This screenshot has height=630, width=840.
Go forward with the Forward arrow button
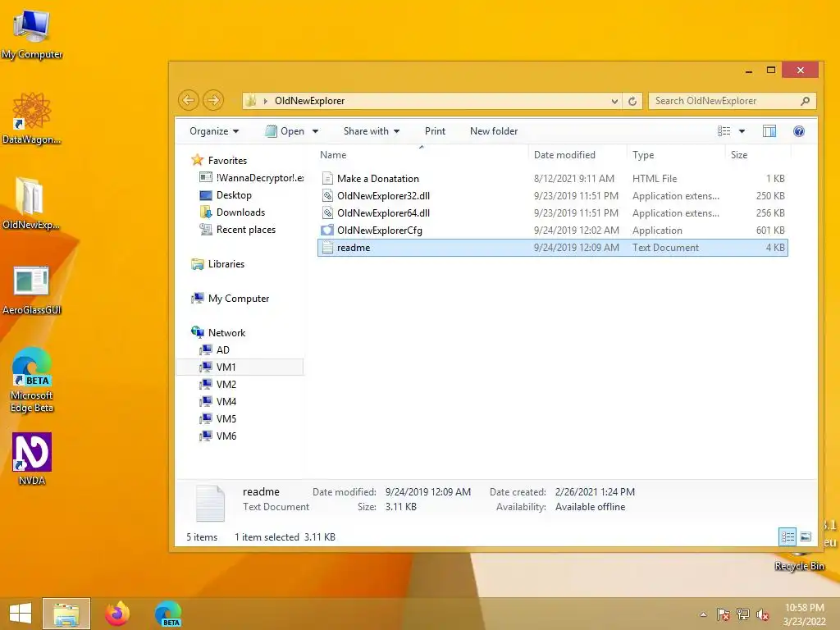tap(213, 100)
